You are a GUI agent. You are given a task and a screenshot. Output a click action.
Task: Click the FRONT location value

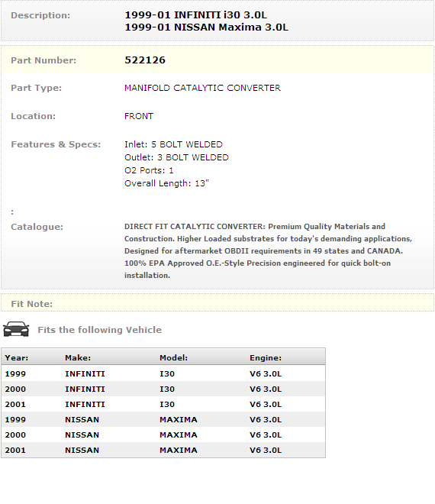click(x=139, y=116)
